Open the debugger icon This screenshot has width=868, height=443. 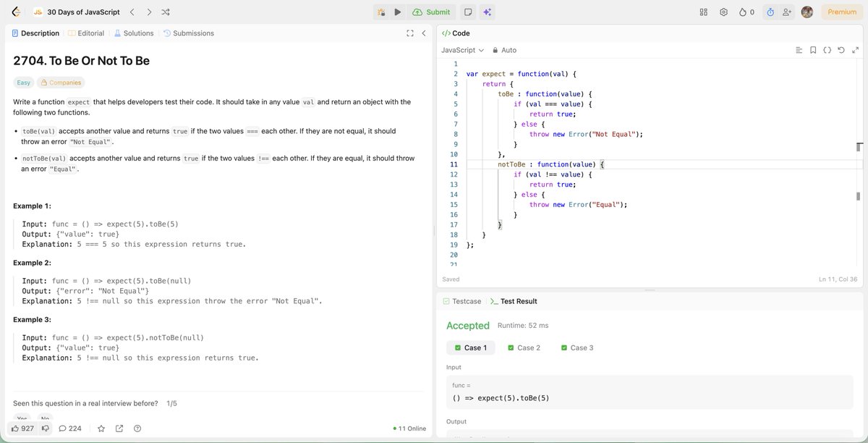(381, 12)
